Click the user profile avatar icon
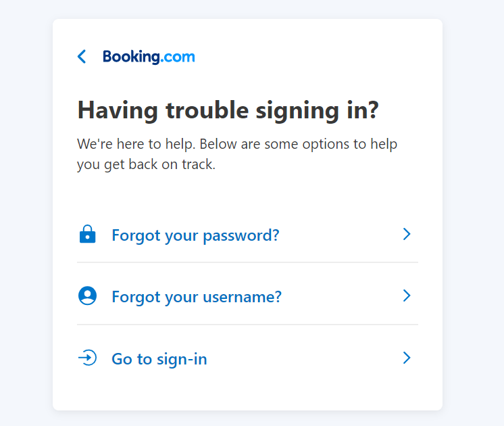504x426 pixels. point(87,296)
